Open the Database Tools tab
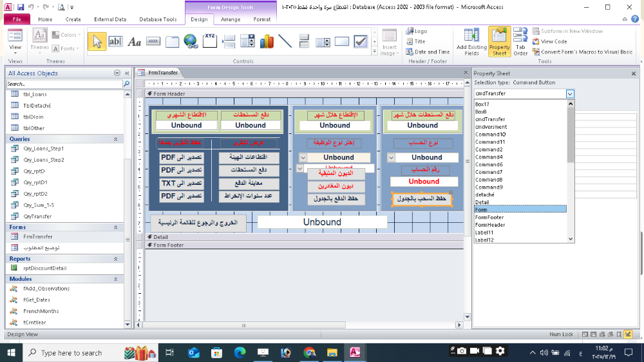 pos(158,19)
